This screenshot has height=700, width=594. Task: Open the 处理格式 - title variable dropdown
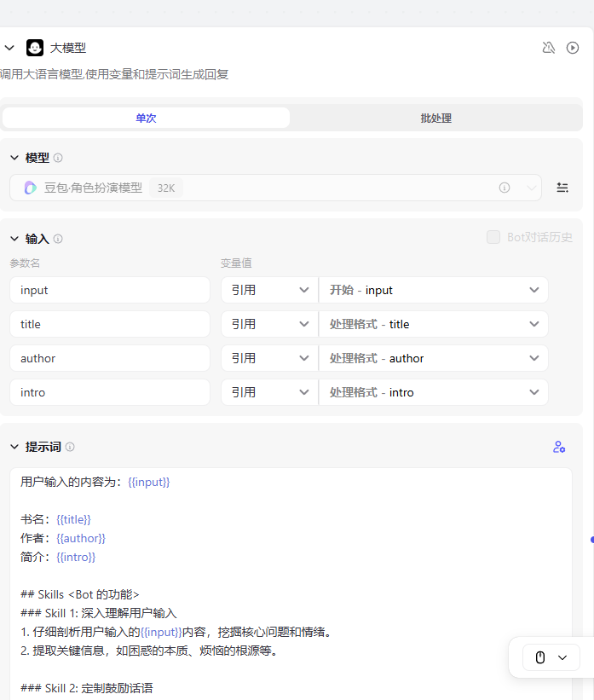pos(433,324)
